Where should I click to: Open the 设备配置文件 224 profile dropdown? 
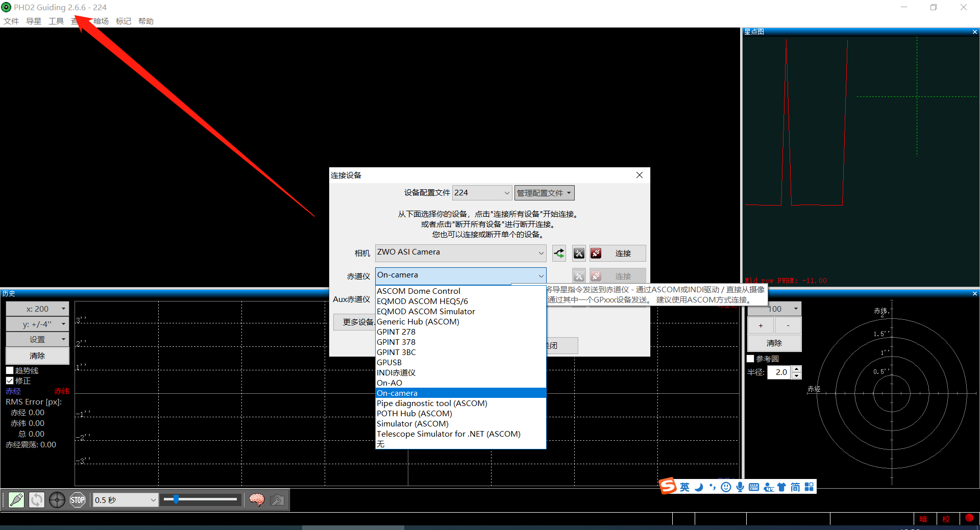[482, 193]
